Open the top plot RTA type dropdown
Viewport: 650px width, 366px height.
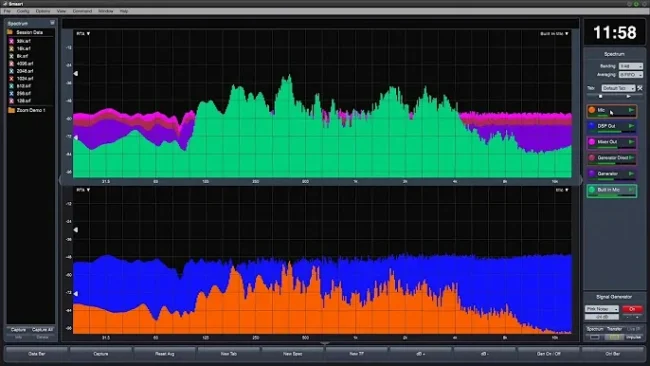click(x=83, y=34)
